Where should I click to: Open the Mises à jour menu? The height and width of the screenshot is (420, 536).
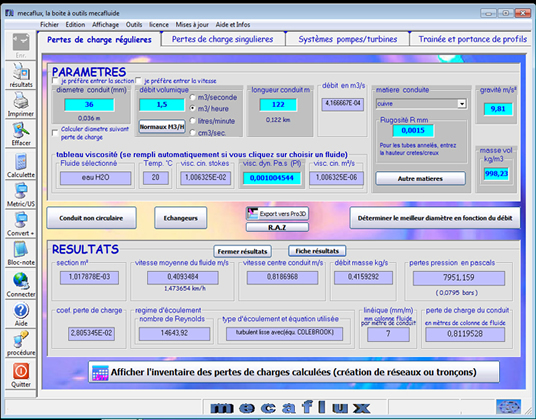(192, 25)
